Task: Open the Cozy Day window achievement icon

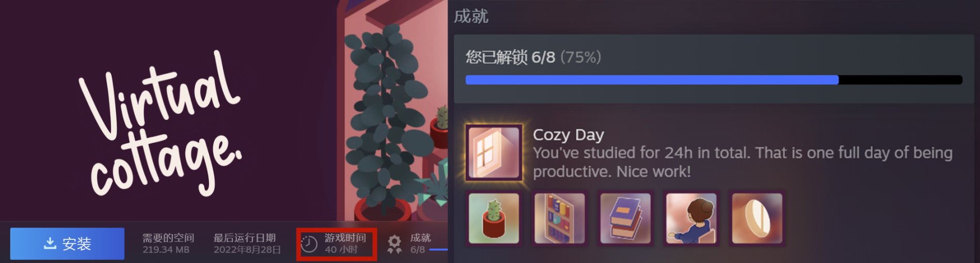Action: click(x=494, y=153)
